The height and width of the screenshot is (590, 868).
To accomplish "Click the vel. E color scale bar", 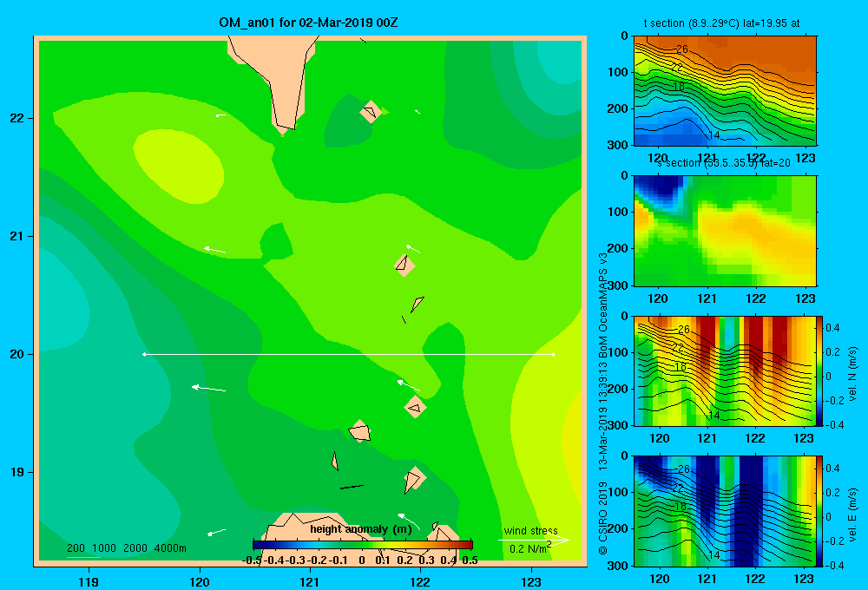I will click(820, 511).
